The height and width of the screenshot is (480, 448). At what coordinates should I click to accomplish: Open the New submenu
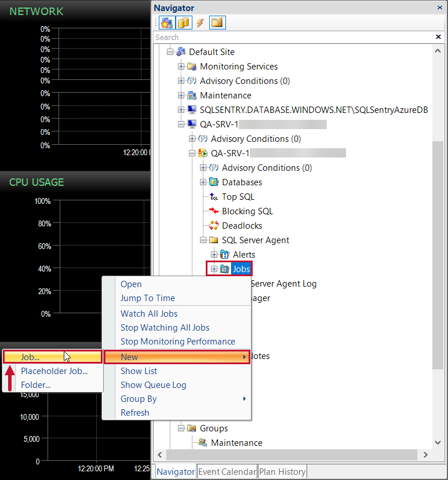point(177,357)
